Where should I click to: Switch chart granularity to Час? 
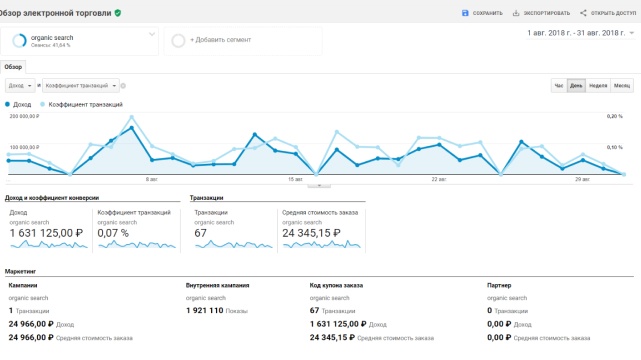pyautogui.click(x=559, y=86)
